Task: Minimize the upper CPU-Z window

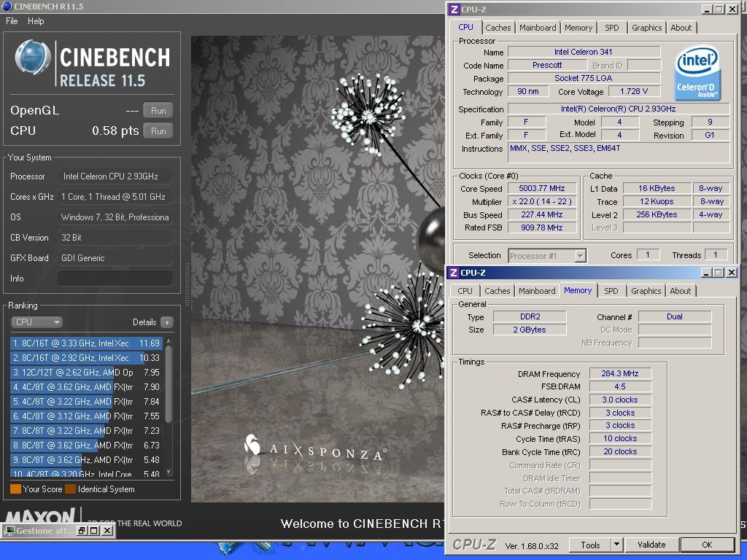Action: [x=707, y=9]
